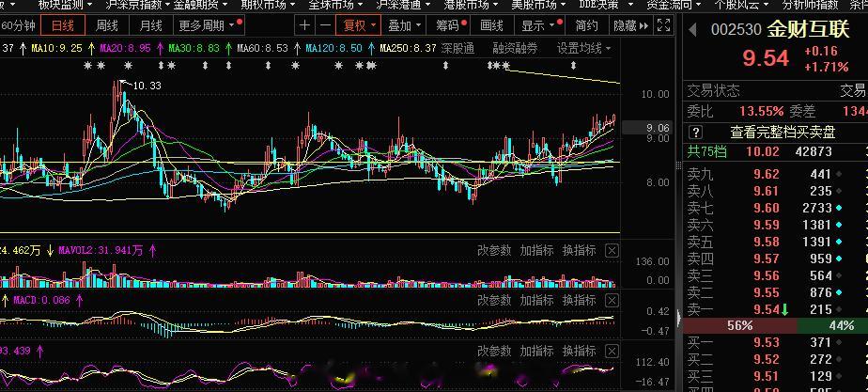The image size is (868, 392).
Task: Open the 显示 display dropdown
Action: (540, 25)
